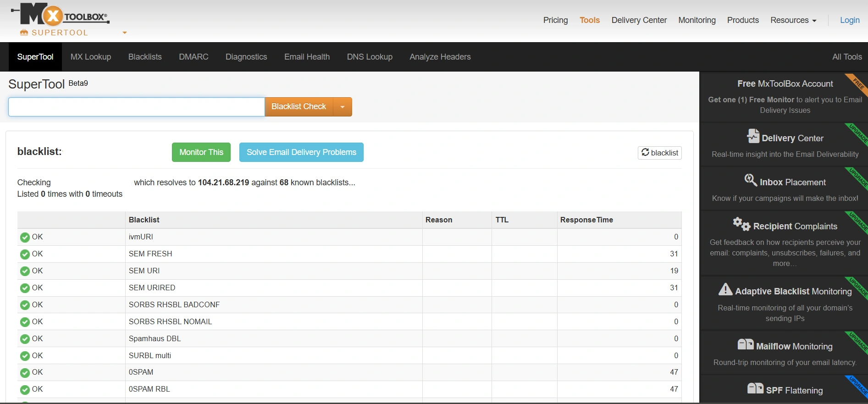Click the check icon for SORBS RHSBL NOMAIL
Image resolution: width=868 pixels, height=404 pixels.
pos(25,322)
